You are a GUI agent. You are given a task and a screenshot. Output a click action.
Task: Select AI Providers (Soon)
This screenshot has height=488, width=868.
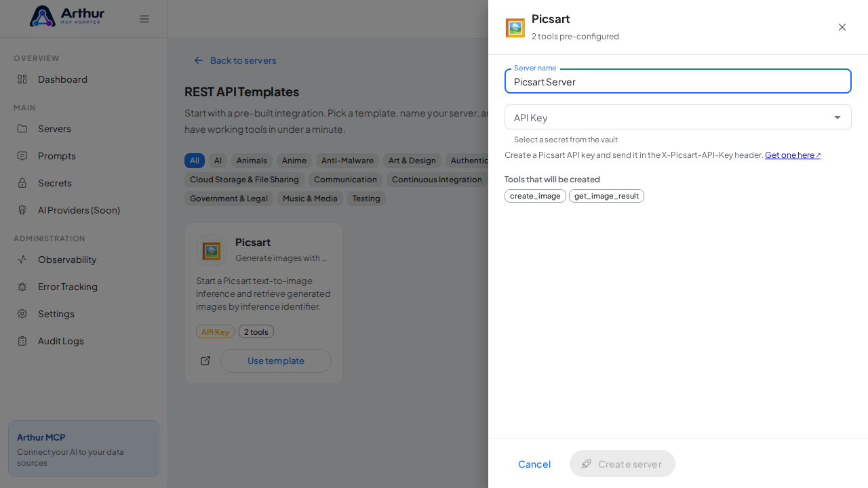(84, 210)
